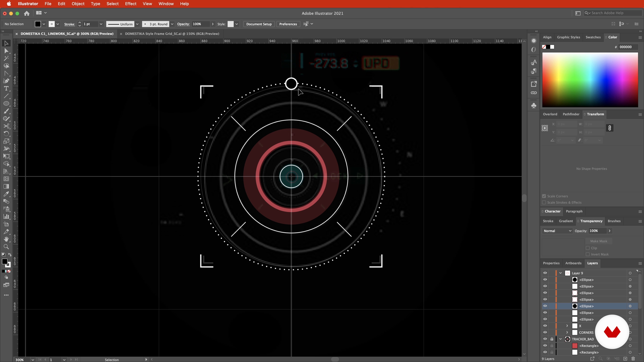Open the Normal blending mode dropdown
This screenshot has width=644, height=362.
[x=557, y=231]
